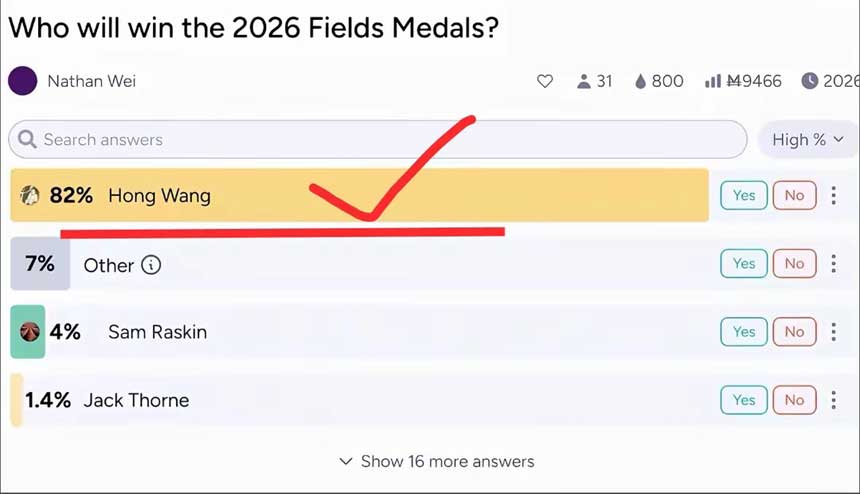Expand Show 16 more answers
The image size is (860, 494).
point(437,461)
